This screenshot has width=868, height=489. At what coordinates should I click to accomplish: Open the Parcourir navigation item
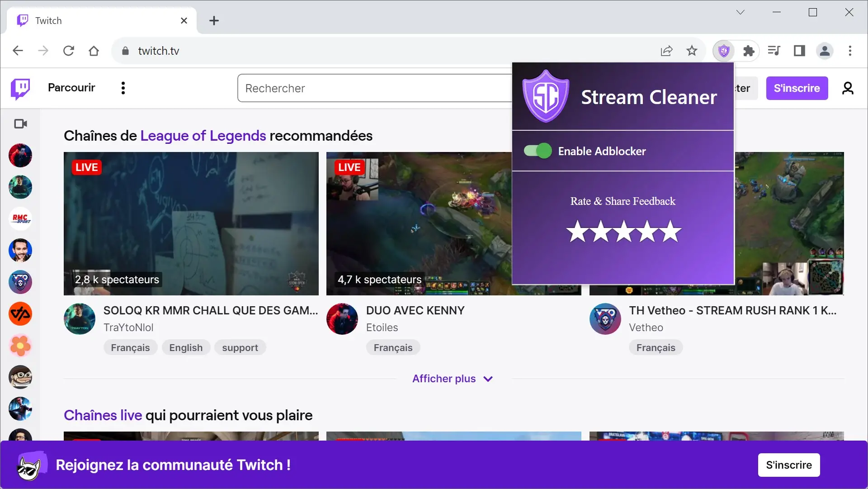click(71, 88)
